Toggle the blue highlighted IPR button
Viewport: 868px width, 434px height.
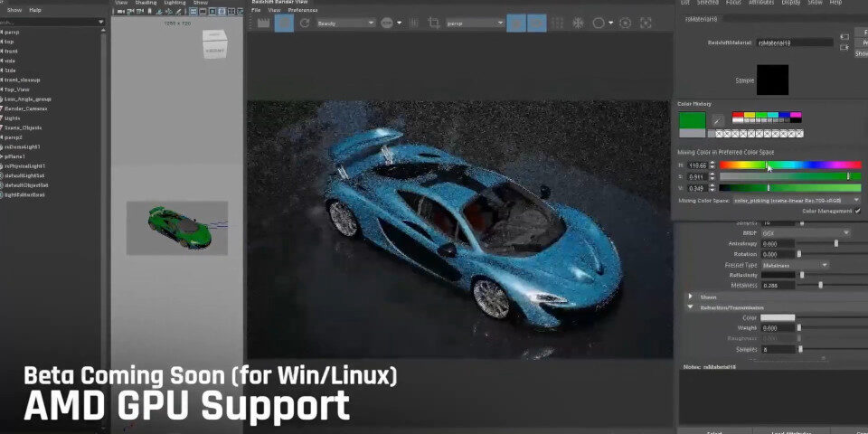click(284, 23)
